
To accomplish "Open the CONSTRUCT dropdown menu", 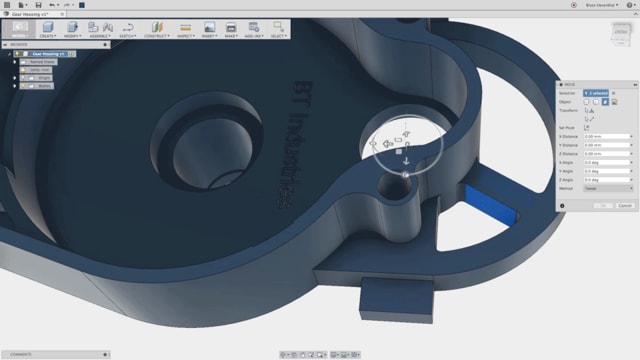I will 157,36.
